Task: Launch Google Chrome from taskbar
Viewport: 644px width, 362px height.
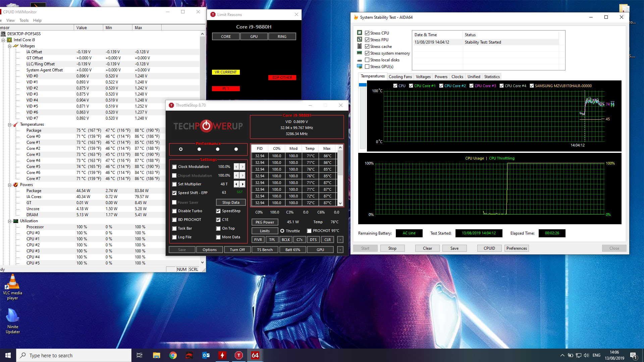Action: [173, 355]
